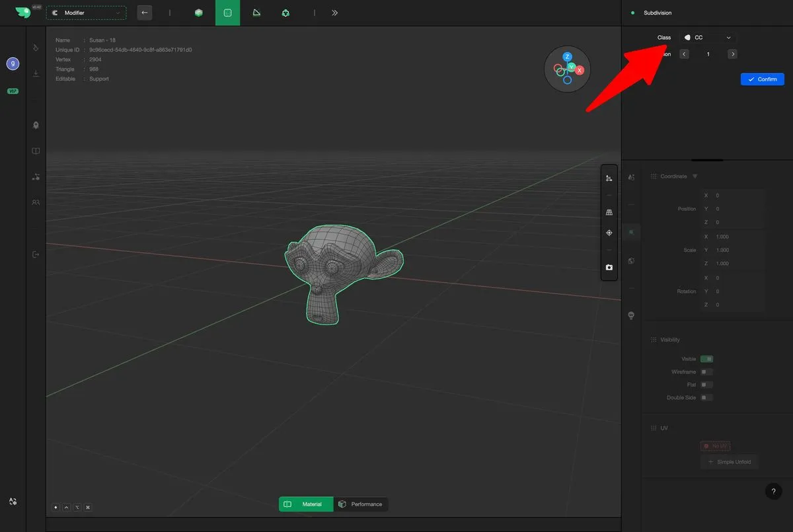793x532 pixels.
Task: Click the focus target icon in viewport toolbar
Action: [x=609, y=233]
